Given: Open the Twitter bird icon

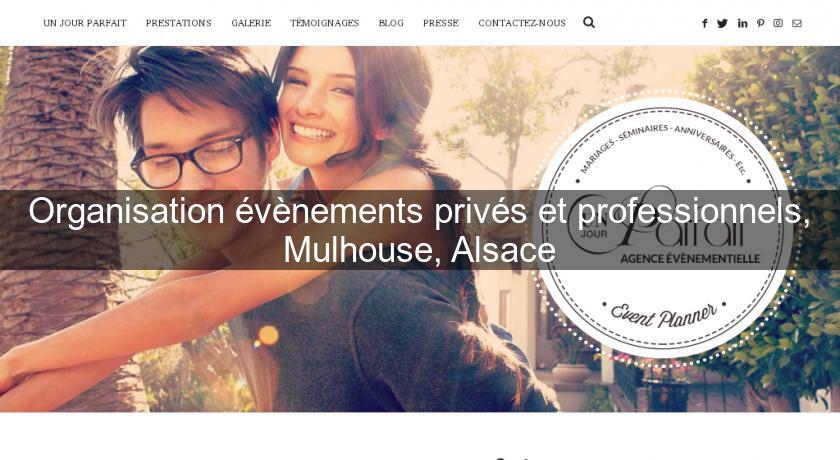Looking at the screenshot, I should [722, 23].
